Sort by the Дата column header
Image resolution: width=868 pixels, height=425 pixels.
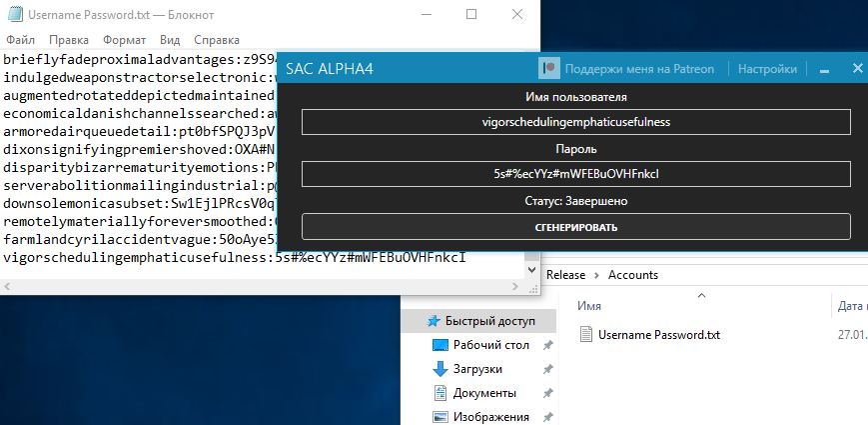852,306
